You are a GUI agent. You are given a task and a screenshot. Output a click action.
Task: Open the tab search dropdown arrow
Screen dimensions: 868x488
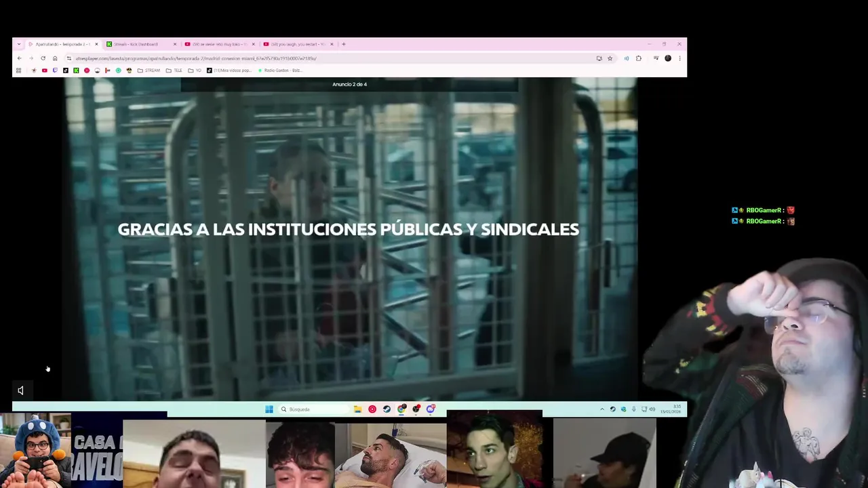19,44
